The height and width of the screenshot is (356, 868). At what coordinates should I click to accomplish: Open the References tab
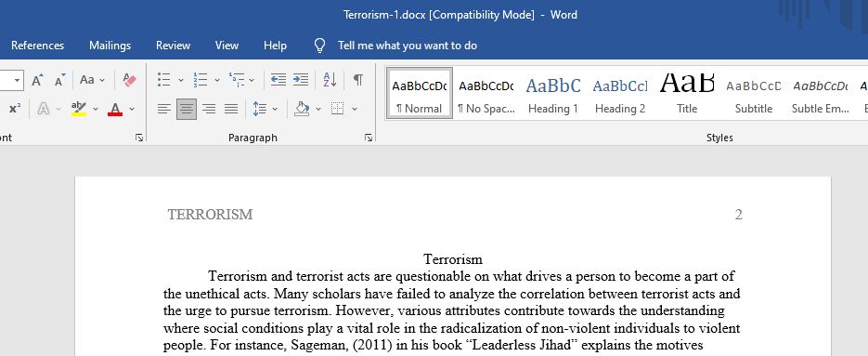(x=38, y=46)
